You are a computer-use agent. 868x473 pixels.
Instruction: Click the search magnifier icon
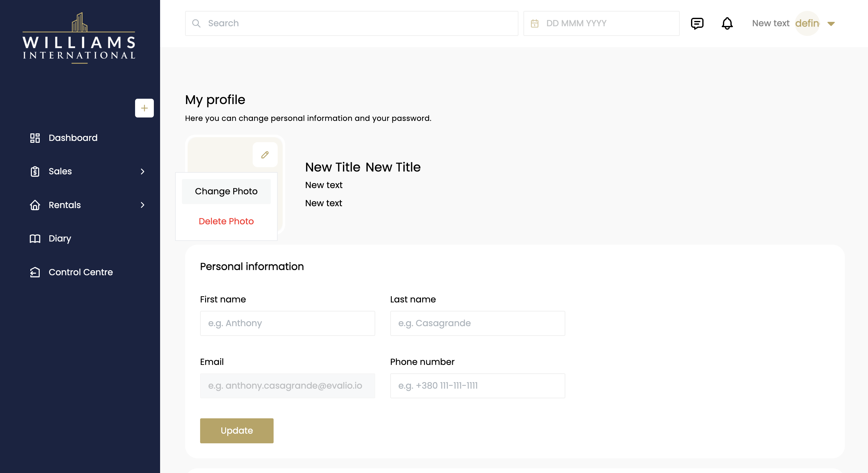tap(196, 23)
